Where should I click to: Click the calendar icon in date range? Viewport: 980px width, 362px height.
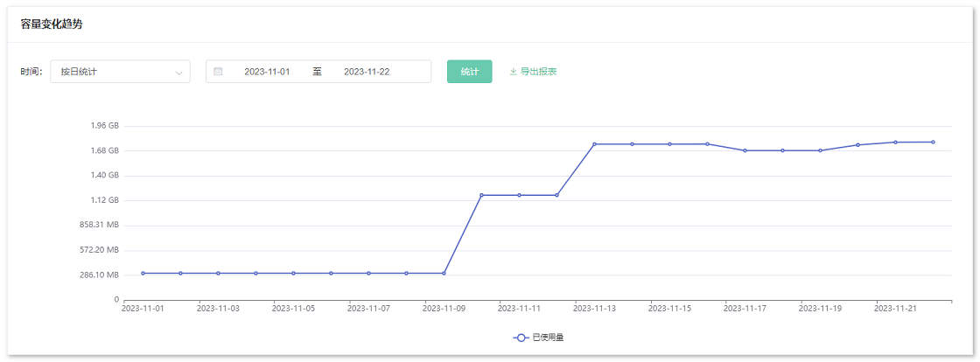click(x=218, y=72)
